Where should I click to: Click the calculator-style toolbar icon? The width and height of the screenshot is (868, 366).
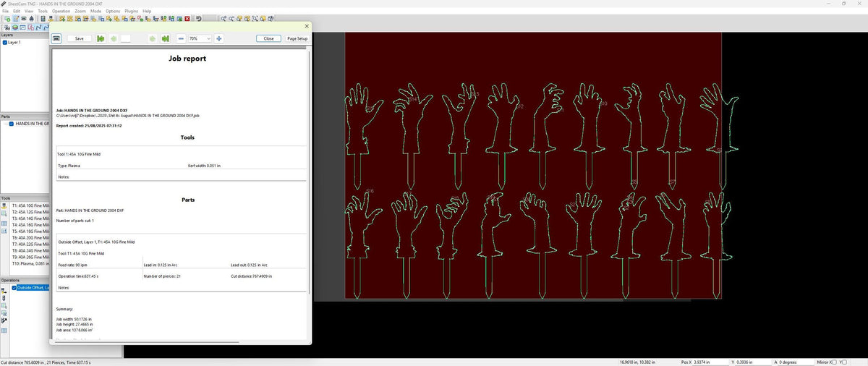point(43,19)
